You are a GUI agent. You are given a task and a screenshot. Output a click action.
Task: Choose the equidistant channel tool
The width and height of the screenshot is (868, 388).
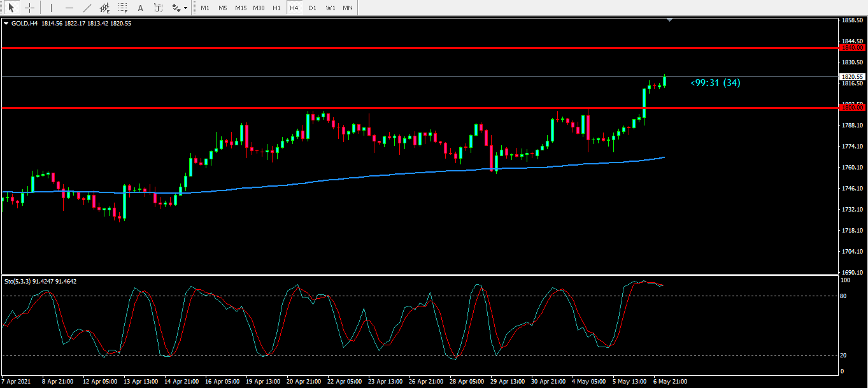(x=104, y=8)
